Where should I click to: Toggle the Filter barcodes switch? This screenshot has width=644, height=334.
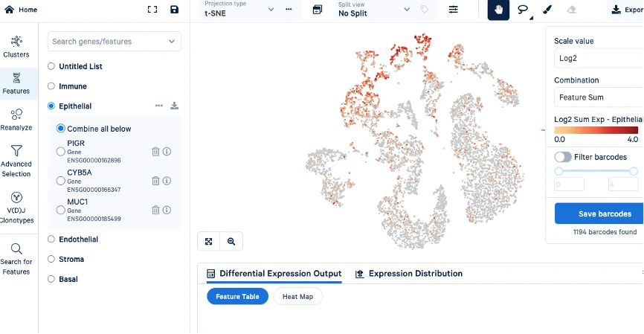tap(563, 157)
